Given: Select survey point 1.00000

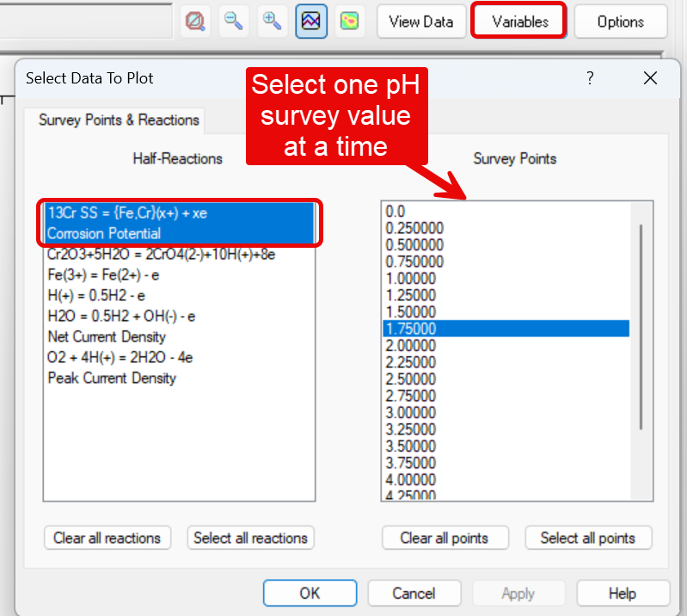Looking at the screenshot, I should tap(506, 279).
